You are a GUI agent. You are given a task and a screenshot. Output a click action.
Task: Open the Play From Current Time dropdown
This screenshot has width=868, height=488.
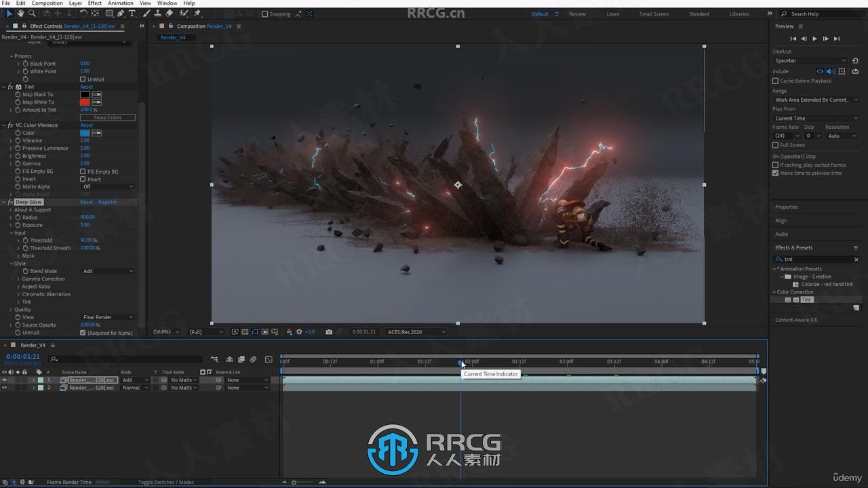click(816, 118)
